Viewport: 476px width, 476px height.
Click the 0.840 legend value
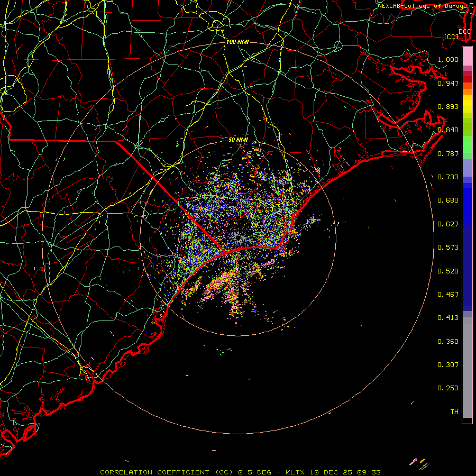(448, 130)
